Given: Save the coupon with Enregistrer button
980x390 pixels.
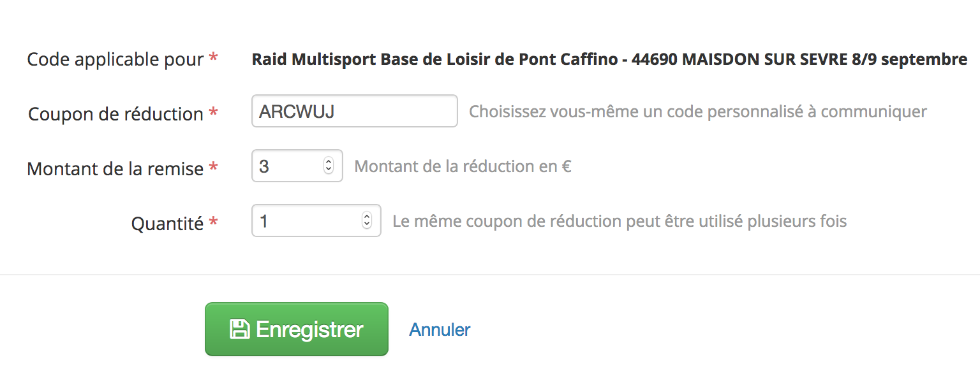Looking at the screenshot, I should (x=297, y=329).
